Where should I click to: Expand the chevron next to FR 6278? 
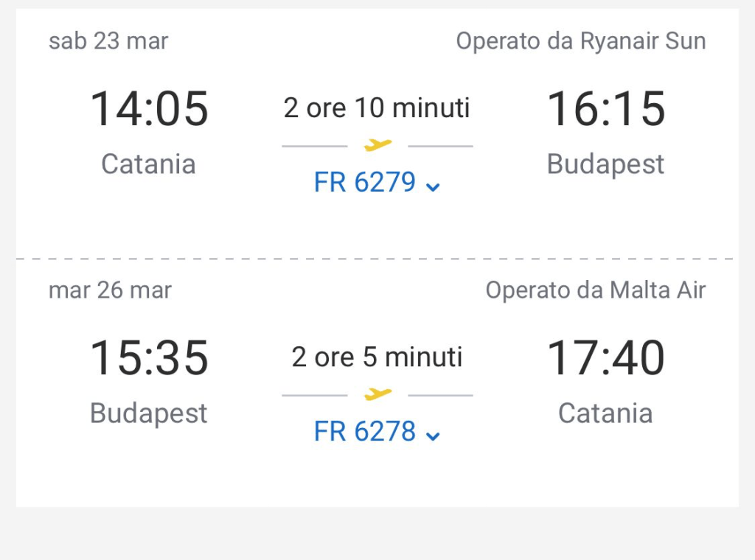434,435
